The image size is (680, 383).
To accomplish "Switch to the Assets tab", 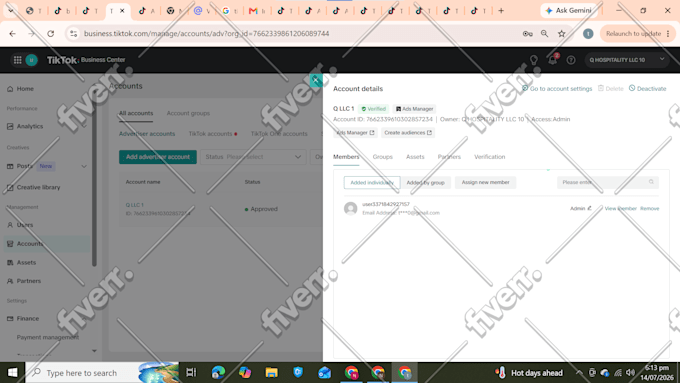I will click(x=415, y=157).
